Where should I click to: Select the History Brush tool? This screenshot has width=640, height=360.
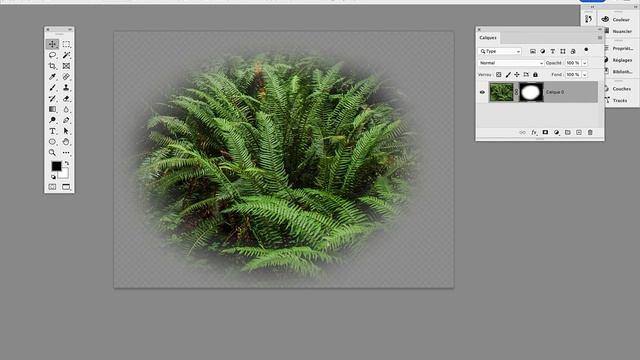click(52, 98)
